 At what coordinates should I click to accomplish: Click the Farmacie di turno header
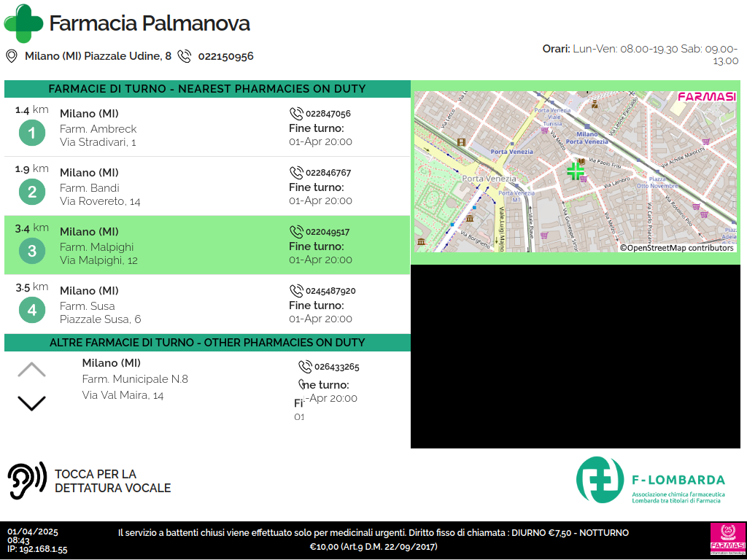point(207,89)
